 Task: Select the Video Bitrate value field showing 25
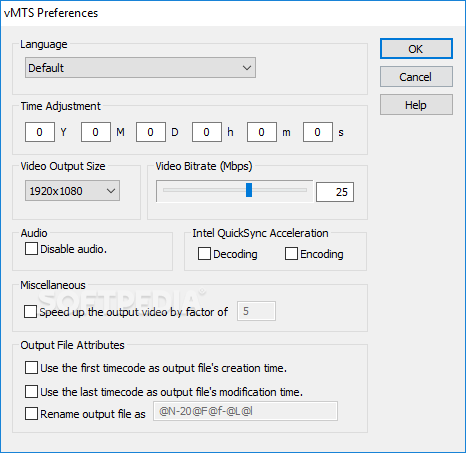pos(335,192)
